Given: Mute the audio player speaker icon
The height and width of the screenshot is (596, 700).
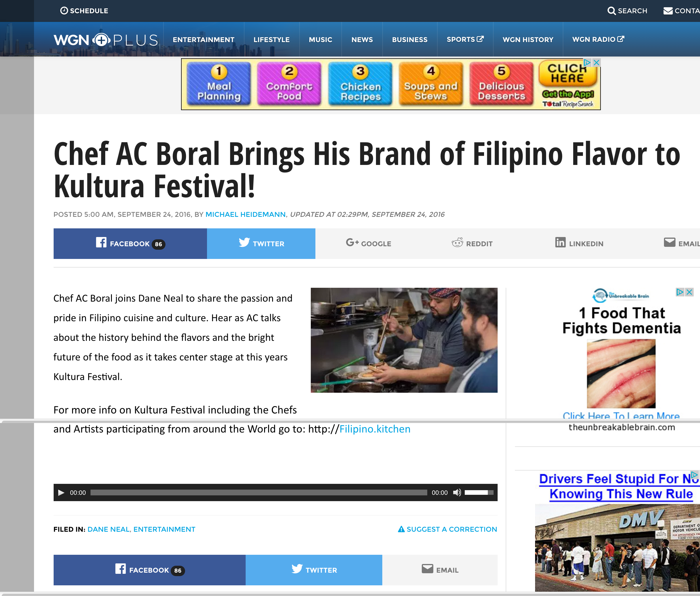Looking at the screenshot, I should click(457, 492).
